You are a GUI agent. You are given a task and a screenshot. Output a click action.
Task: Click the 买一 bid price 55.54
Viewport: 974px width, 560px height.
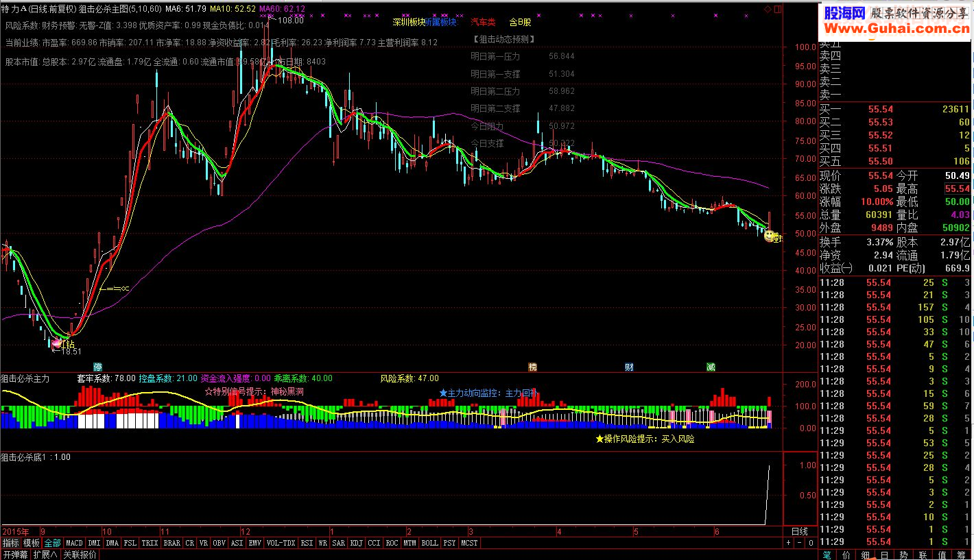pyautogui.click(x=881, y=109)
